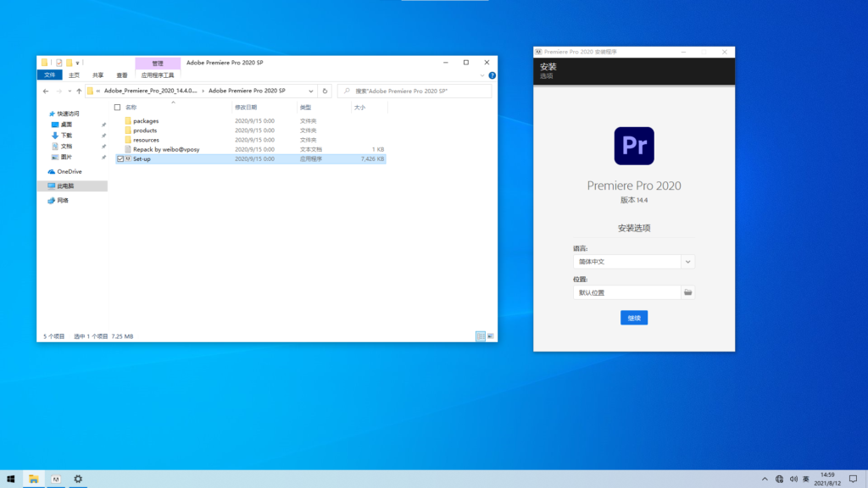Expand the address bar history dropdown

[x=311, y=91]
